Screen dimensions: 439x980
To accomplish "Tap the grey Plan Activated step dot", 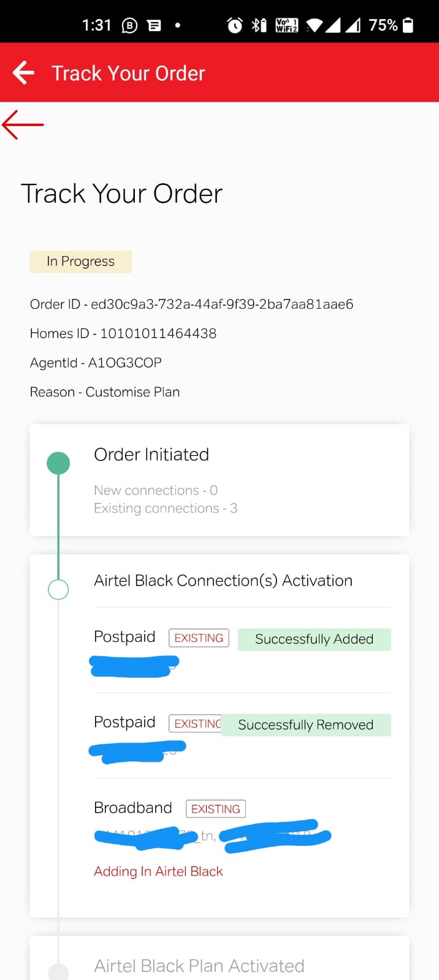I will pyautogui.click(x=58, y=971).
